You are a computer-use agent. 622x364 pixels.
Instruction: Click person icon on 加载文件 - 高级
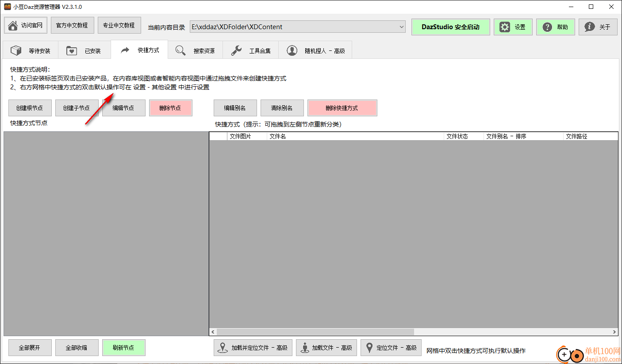(304, 348)
